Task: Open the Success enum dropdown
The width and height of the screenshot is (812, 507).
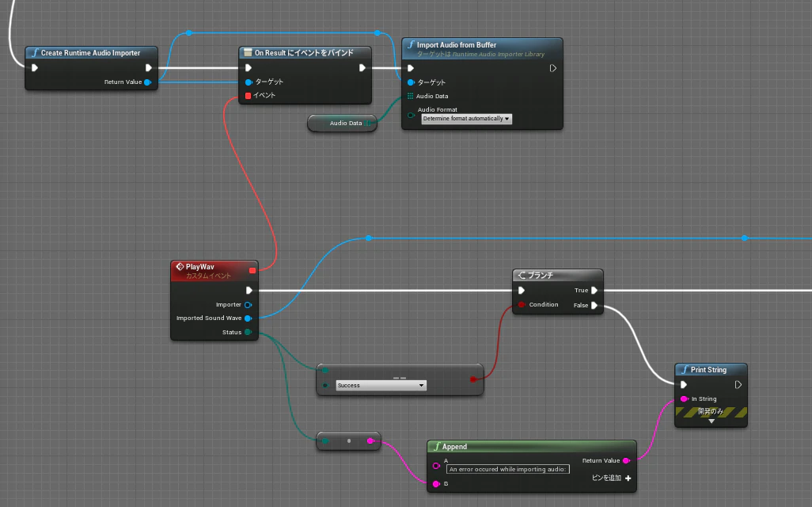Action: tap(381, 385)
